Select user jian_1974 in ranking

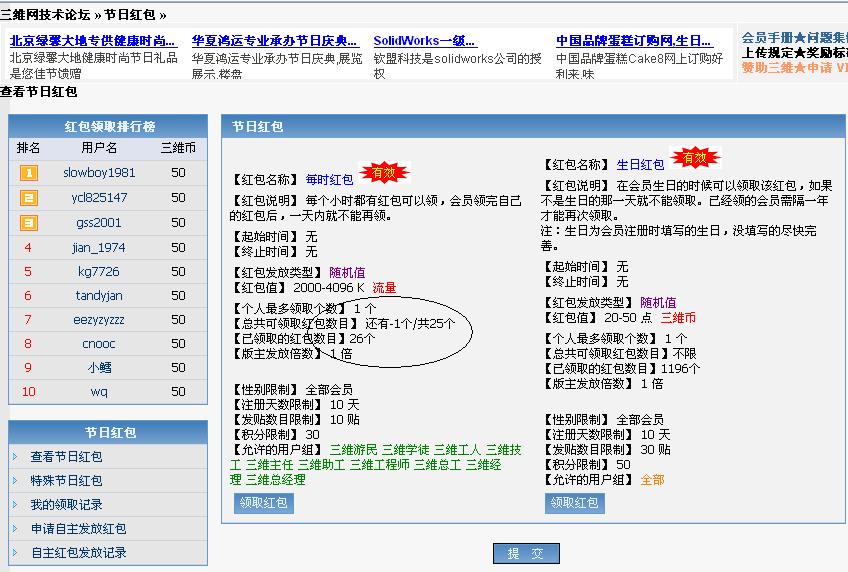pos(99,248)
